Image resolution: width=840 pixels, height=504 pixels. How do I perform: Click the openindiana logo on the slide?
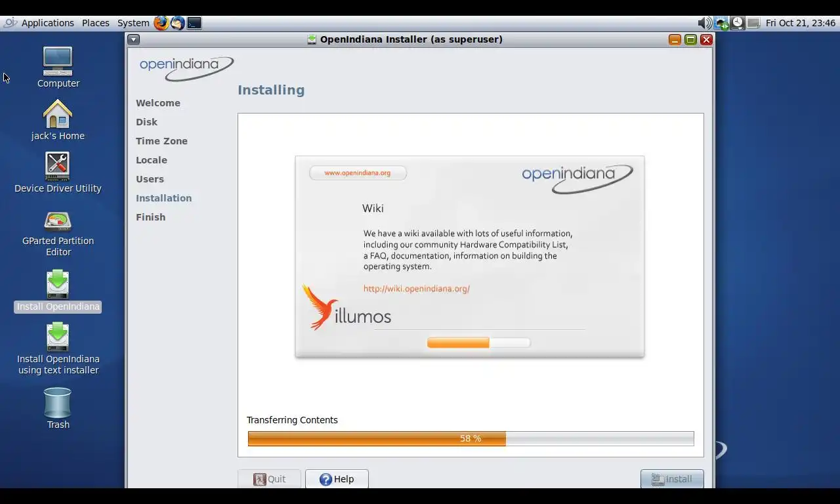pyautogui.click(x=577, y=178)
